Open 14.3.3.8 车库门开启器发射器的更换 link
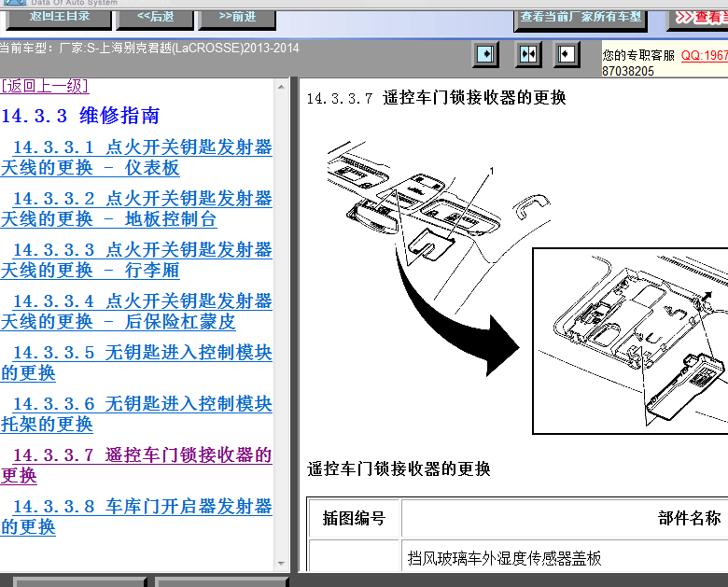Screen dimensions: 728x587 pos(136,516)
